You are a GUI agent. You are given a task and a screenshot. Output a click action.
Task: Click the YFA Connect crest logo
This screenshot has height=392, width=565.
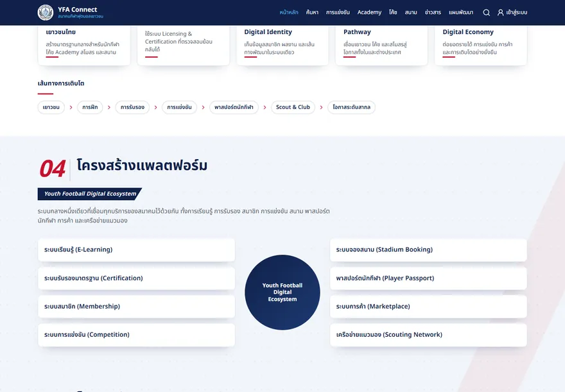(x=46, y=12)
